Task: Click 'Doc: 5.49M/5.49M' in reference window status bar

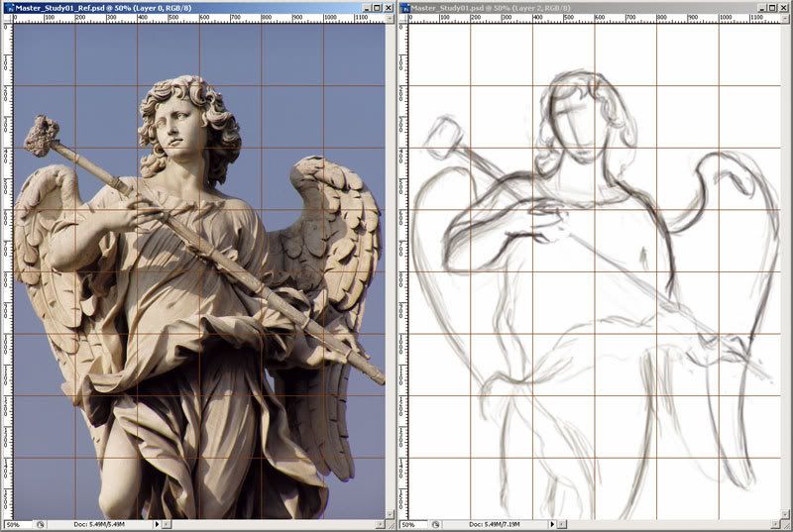Action: (x=100, y=524)
